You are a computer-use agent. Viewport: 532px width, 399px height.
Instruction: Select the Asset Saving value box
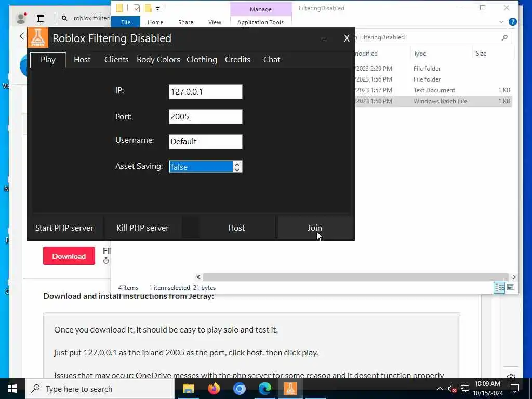pos(201,167)
